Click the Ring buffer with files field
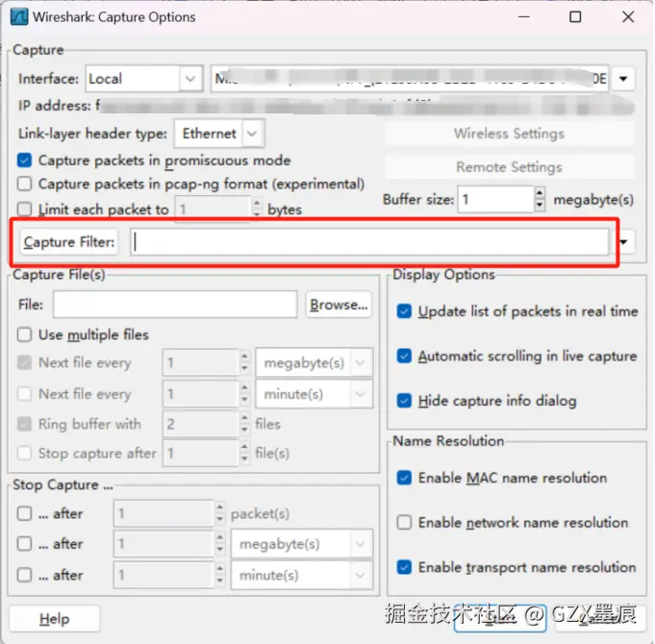Viewport: 655px width, 644px height. [201, 424]
